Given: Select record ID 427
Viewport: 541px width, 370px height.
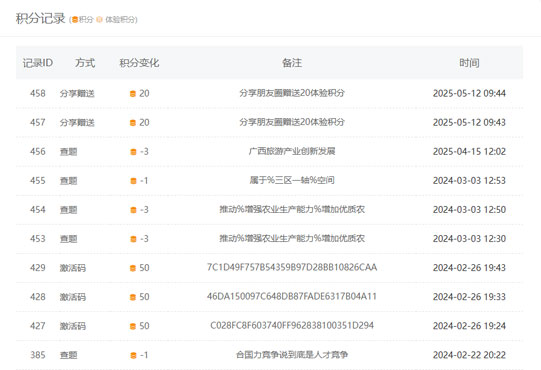Looking at the screenshot, I should pos(38,326).
